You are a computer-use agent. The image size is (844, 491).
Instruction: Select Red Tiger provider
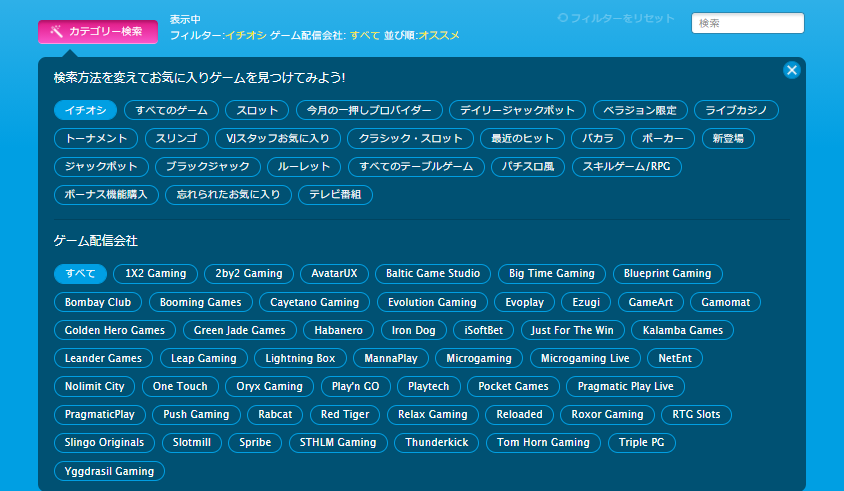[x=345, y=414]
